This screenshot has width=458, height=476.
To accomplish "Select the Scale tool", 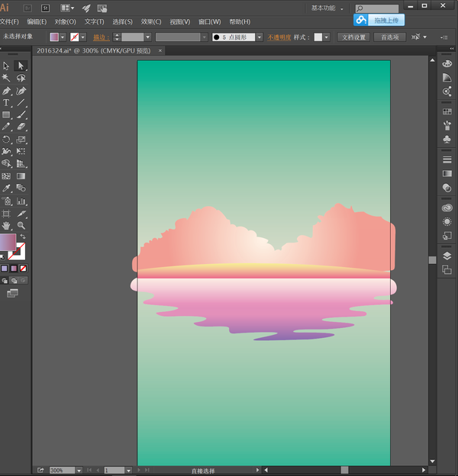I will [x=21, y=140].
